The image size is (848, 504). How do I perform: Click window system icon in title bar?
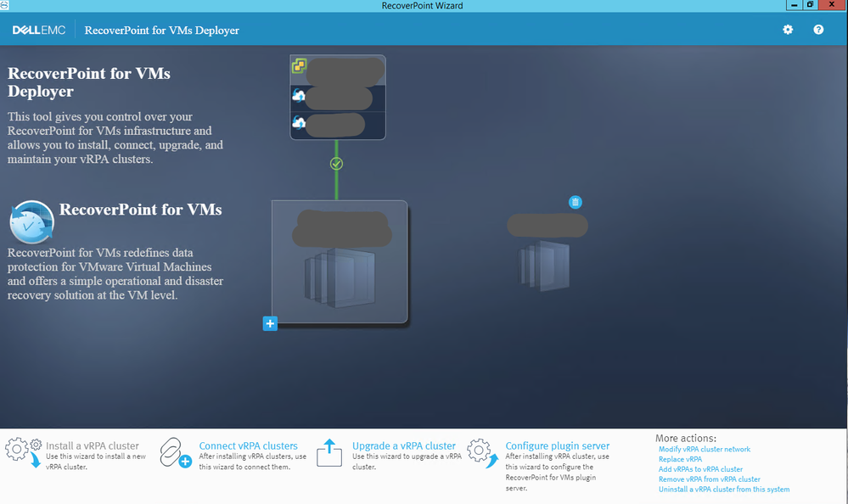pyautogui.click(x=3, y=5)
